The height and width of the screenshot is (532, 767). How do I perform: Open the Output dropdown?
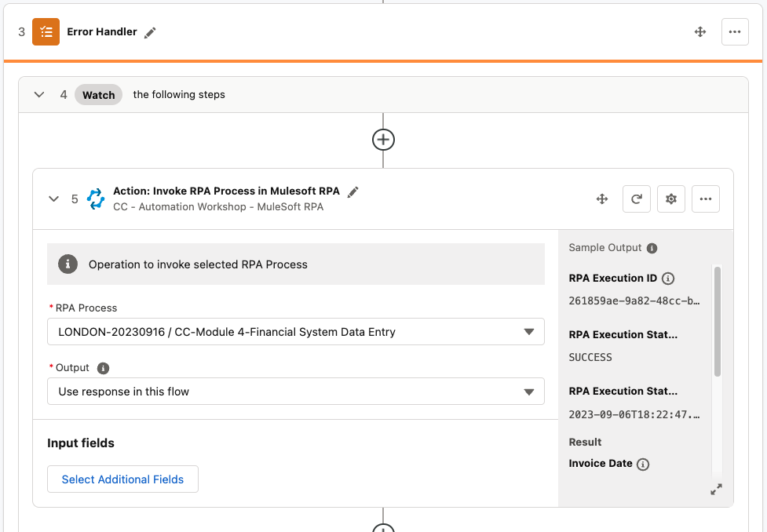point(296,392)
